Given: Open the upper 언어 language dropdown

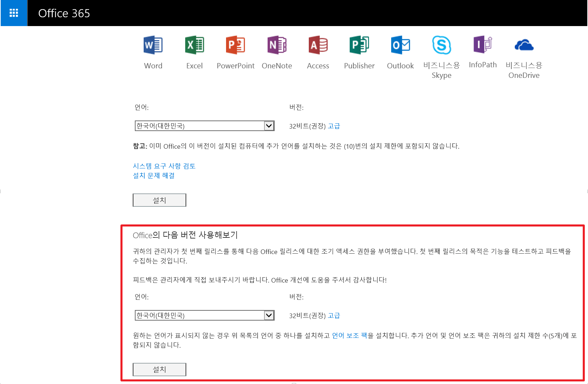Looking at the screenshot, I should pyautogui.click(x=205, y=126).
